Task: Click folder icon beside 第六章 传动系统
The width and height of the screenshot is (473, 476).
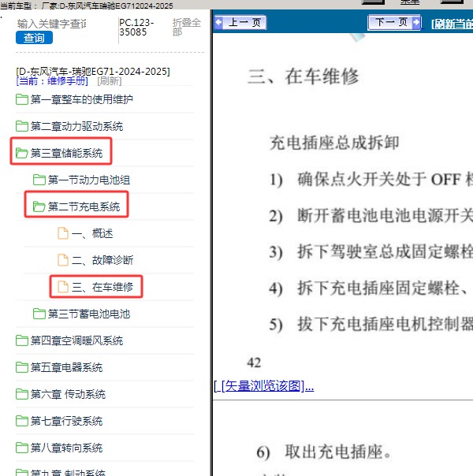Action: [22, 394]
